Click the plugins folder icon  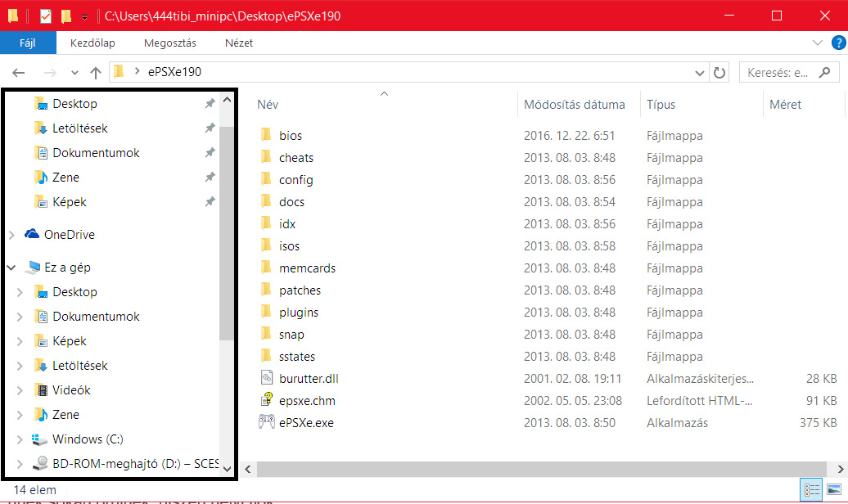266,312
